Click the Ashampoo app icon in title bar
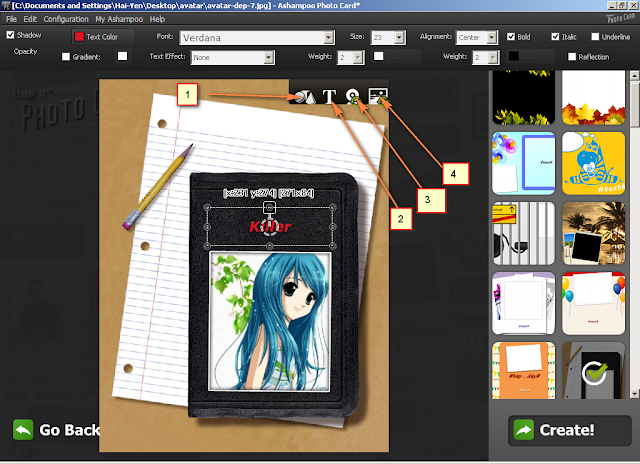The width and height of the screenshot is (640, 464). (5, 5)
